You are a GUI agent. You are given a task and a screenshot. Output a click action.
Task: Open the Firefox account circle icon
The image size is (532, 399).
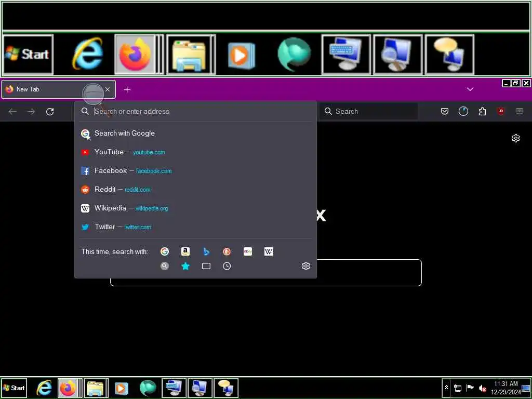click(463, 111)
